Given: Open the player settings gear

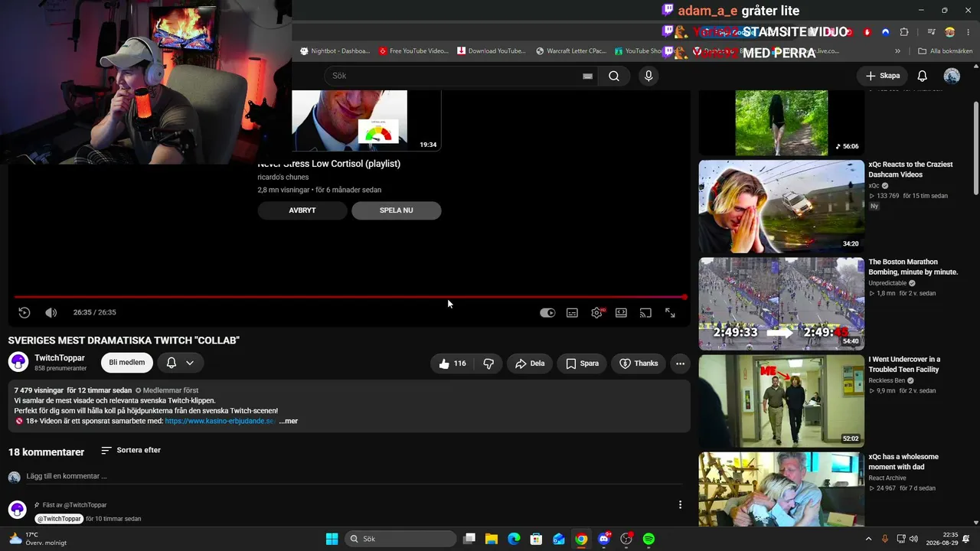Looking at the screenshot, I should pos(596,312).
